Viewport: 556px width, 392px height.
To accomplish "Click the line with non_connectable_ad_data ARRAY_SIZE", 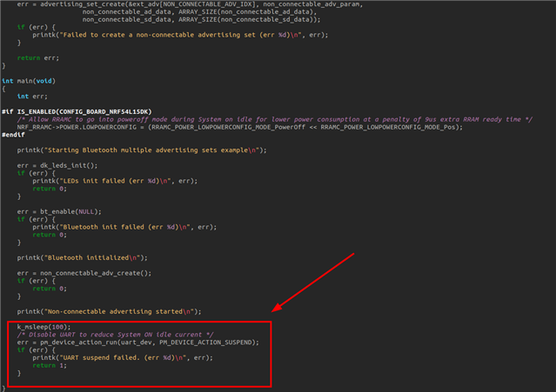I will coord(199,12).
